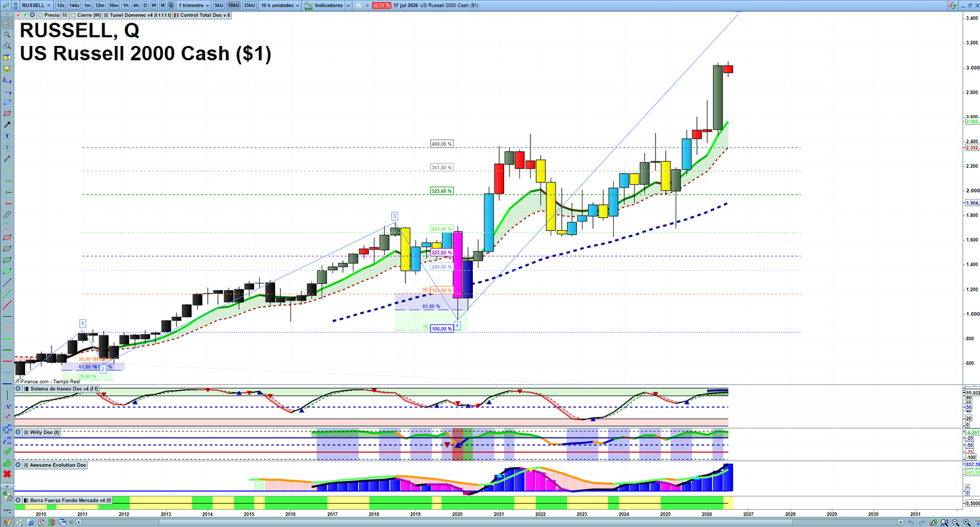Open Awesome Evolution Doc indicator label
Screen dimensions: 980x527
pyautogui.click(x=58, y=465)
